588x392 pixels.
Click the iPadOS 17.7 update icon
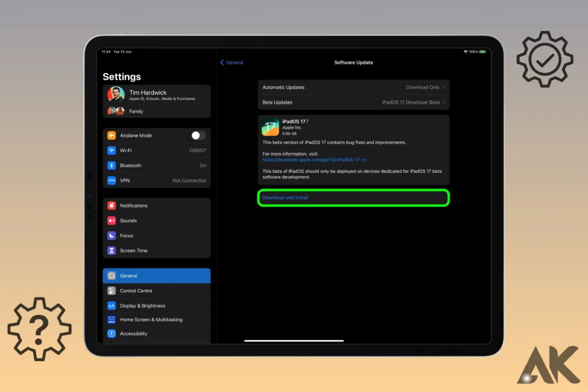coord(269,127)
